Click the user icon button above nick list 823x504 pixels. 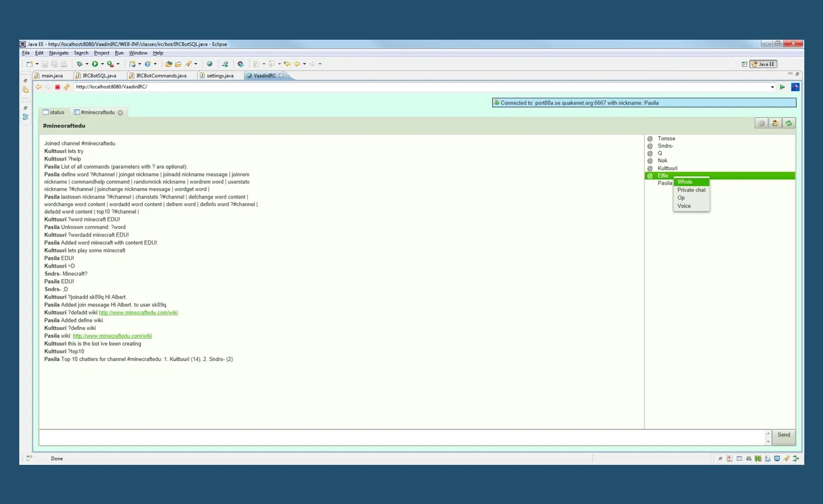coord(775,123)
